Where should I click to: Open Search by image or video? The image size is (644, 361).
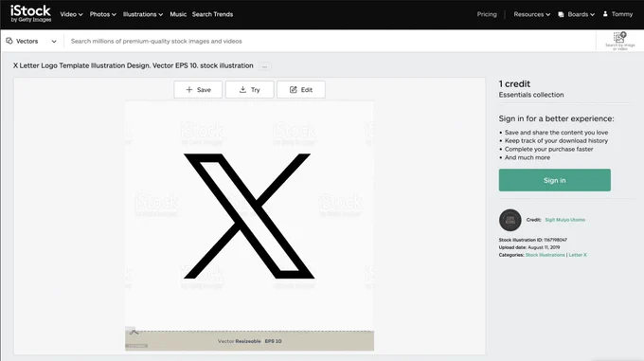tap(619, 41)
